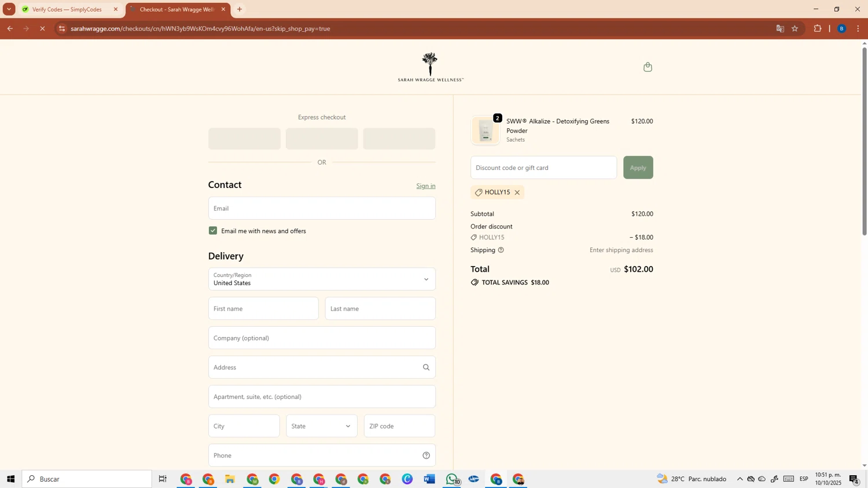
Task: Click the Total $102.00 amount
Action: [638, 269]
